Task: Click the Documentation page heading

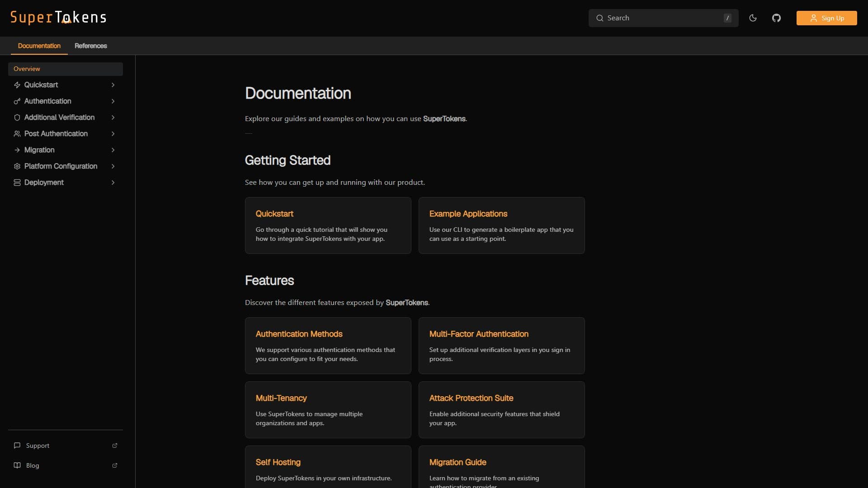Action: (x=298, y=94)
